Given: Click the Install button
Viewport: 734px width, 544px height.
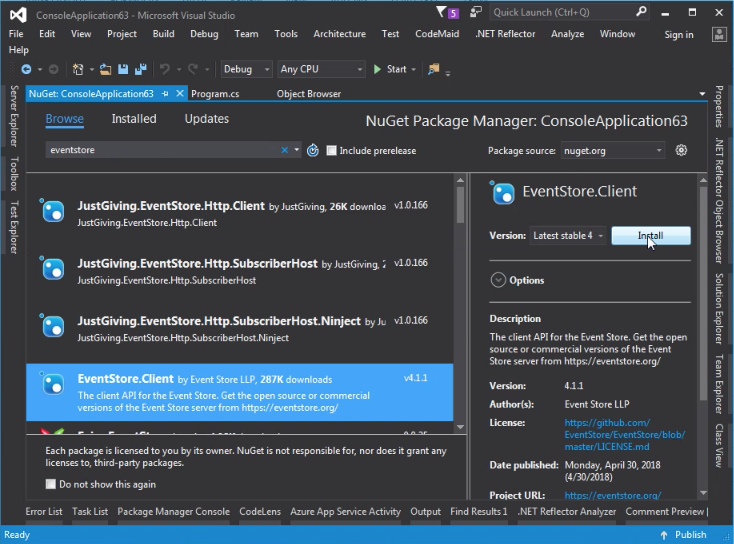Looking at the screenshot, I should click(x=651, y=235).
